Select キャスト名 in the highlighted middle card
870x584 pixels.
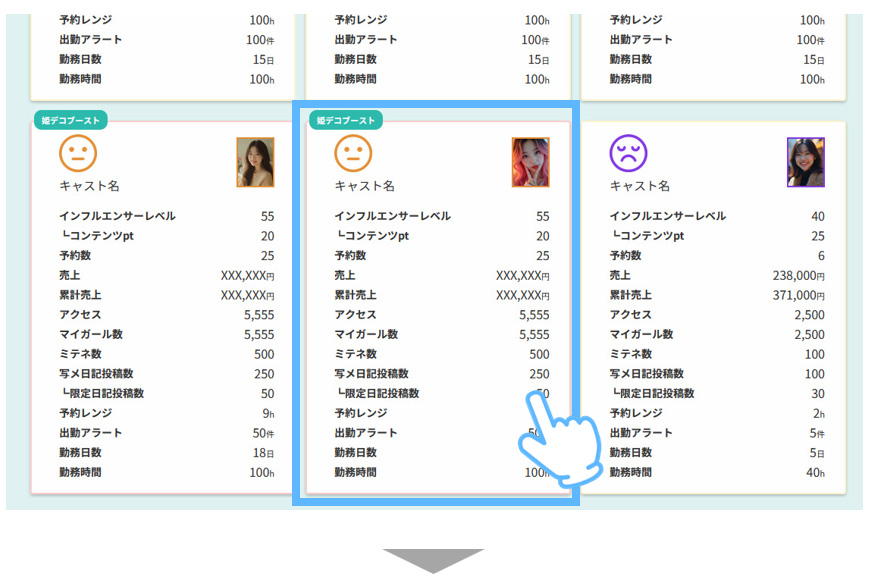364,186
